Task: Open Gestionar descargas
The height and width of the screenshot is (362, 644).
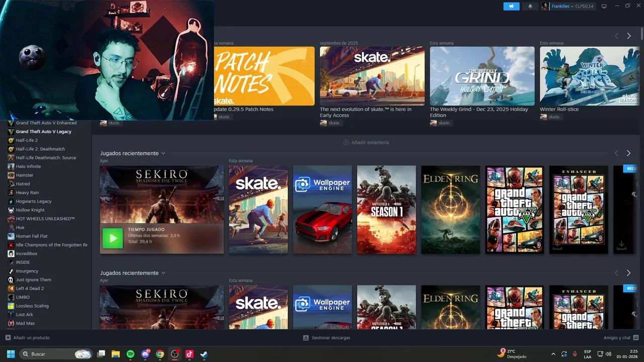Action: [327, 338]
